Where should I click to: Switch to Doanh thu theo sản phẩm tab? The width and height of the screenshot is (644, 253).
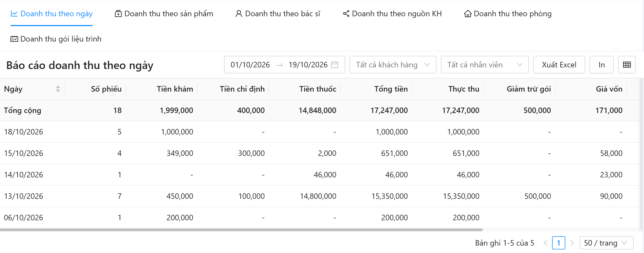(x=164, y=13)
